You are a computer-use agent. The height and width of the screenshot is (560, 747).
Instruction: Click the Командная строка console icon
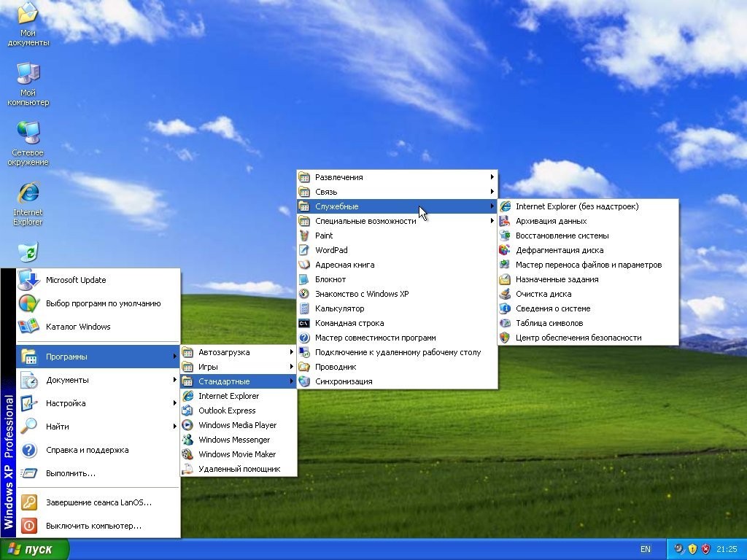coord(304,323)
